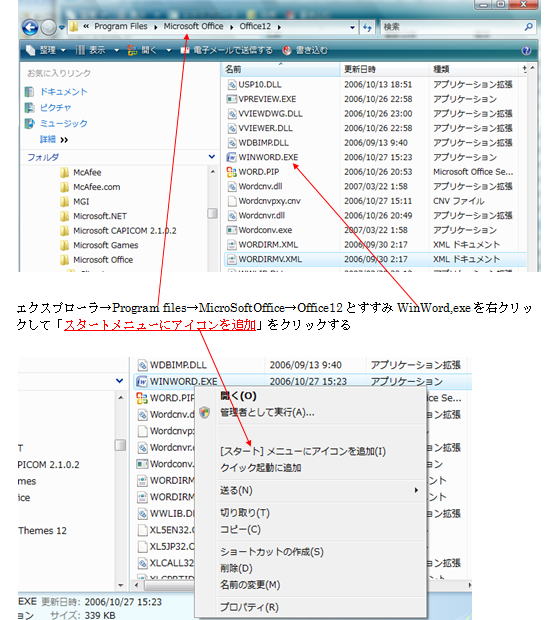Select the McAfee folder in tree
This screenshot has width=549, height=620.
[x=87, y=172]
